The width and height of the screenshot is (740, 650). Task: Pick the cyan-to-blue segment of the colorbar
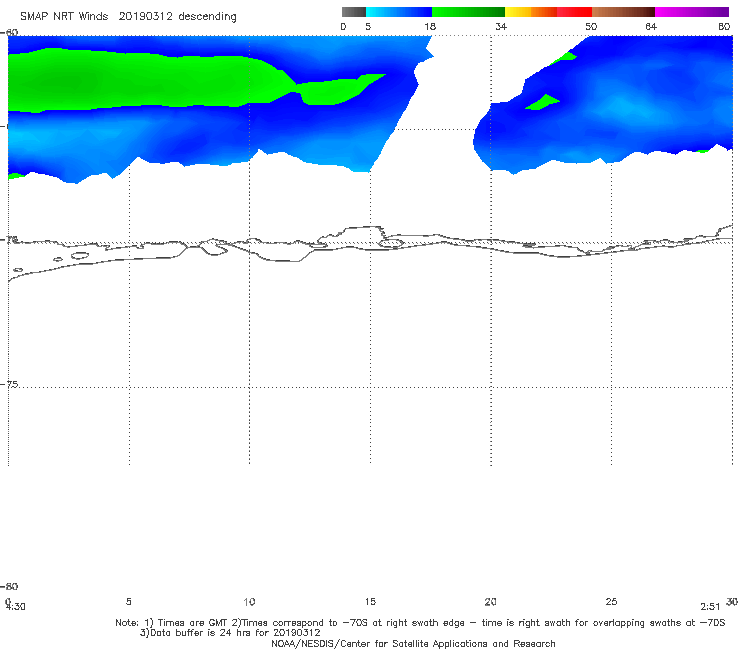click(x=399, y=12)
